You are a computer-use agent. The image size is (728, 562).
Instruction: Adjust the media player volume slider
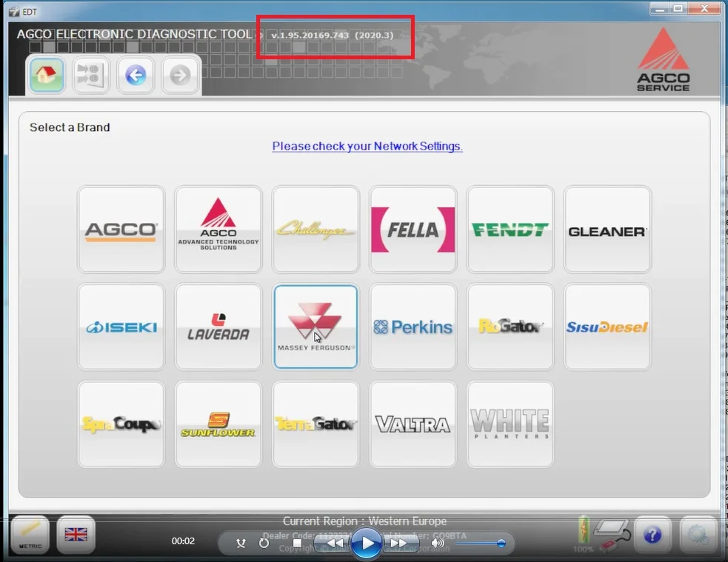coord(480,543)
